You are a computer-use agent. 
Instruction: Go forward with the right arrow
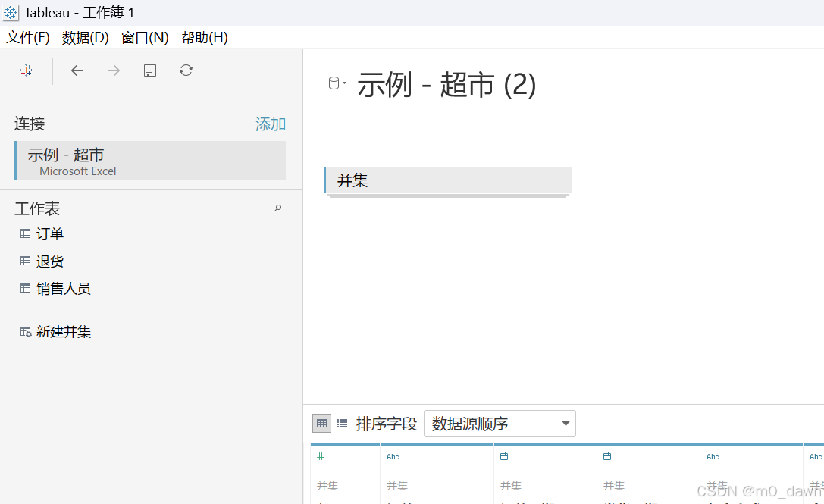[x=114, y=70]
